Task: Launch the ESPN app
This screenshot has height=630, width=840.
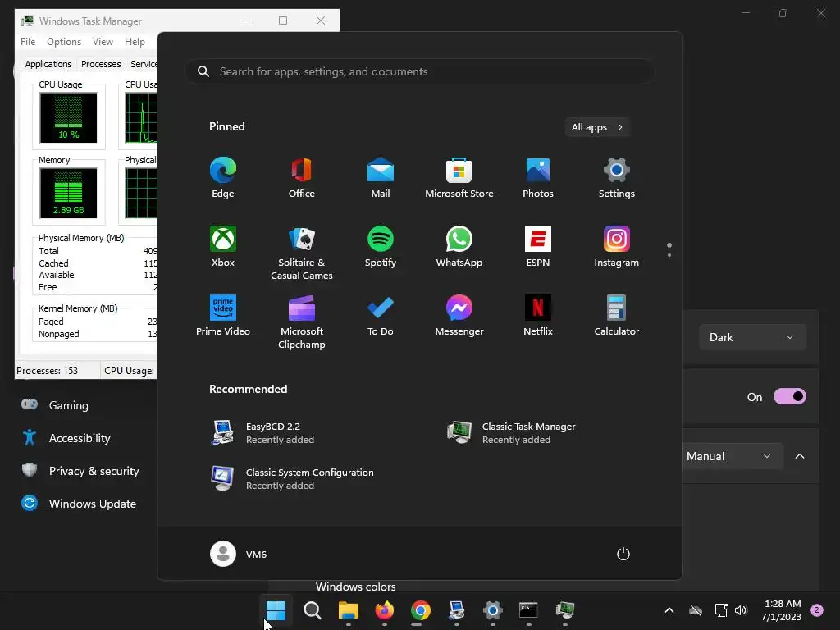Action: pos(538,247)
